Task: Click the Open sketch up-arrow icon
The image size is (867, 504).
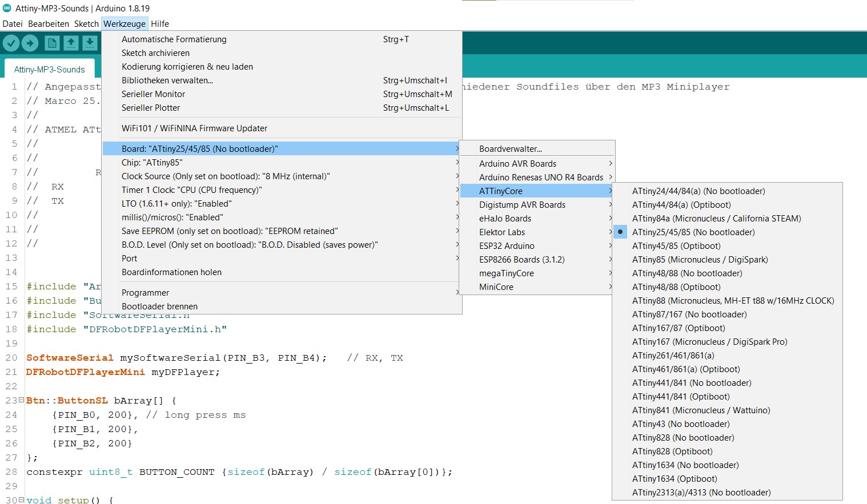Action: [71, 43]
